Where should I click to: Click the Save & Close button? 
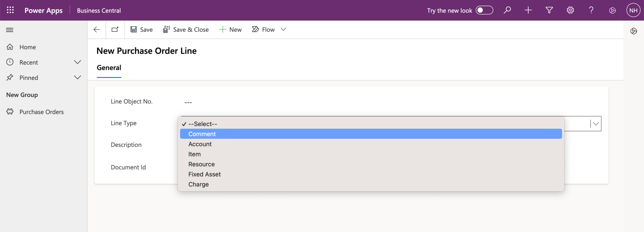point(186,29)
